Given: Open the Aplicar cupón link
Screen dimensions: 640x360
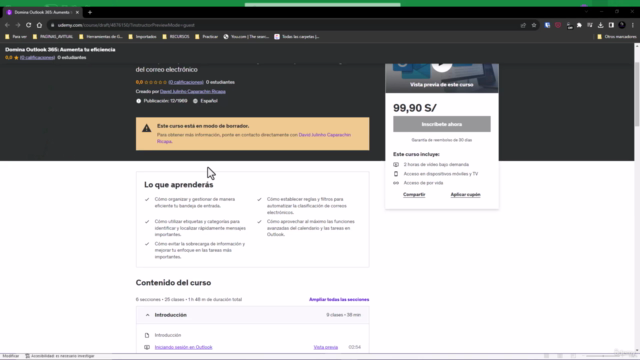Looking at the screenshot, I should (x=465, y=195).
